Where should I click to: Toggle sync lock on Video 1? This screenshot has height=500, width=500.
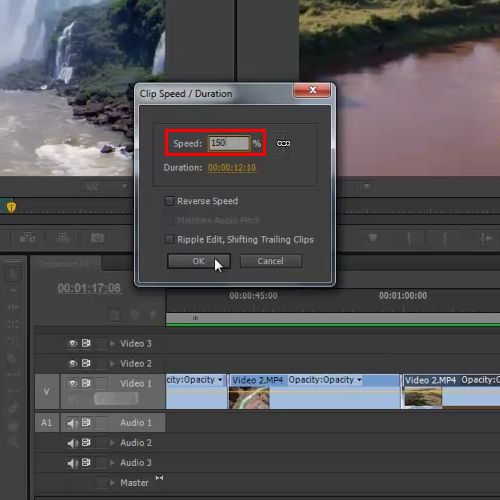tap(86, 383)
